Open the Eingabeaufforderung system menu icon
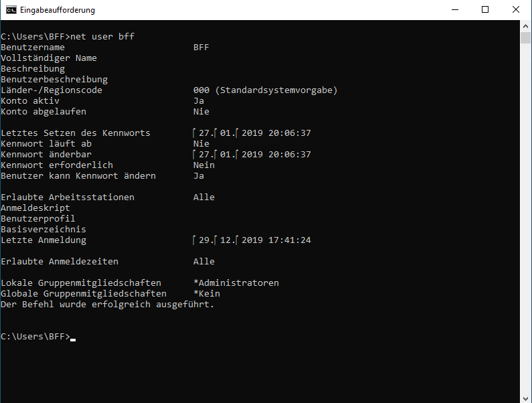The width and height of the screenshot is (532, 403). (11, 10)
